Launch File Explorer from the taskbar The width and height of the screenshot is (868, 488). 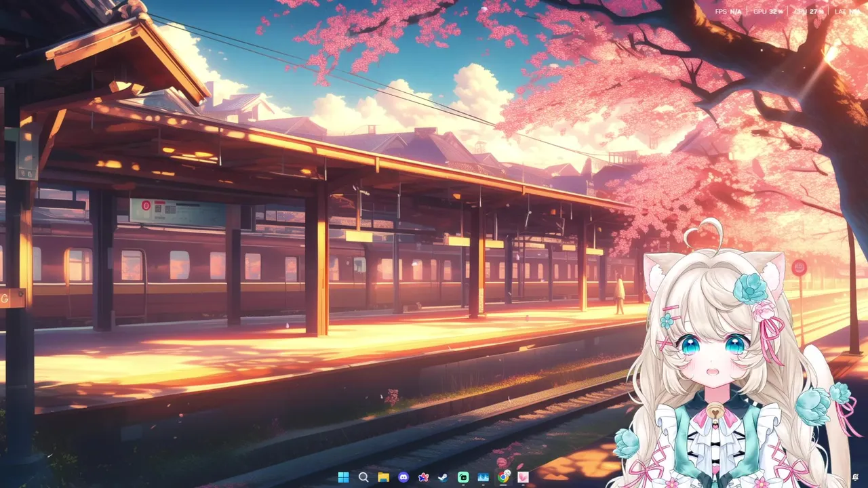383,477
